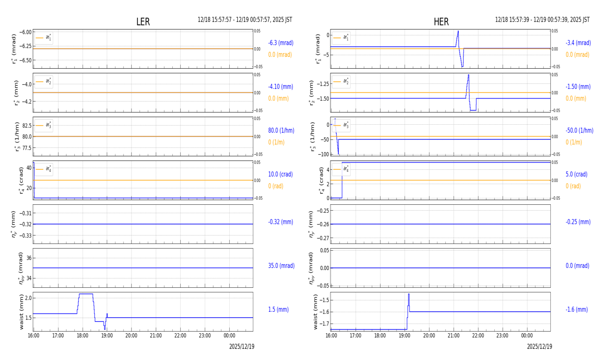Click the 00:00 tick on the LER time axis
595x364 pixels.
pos(229,336)
